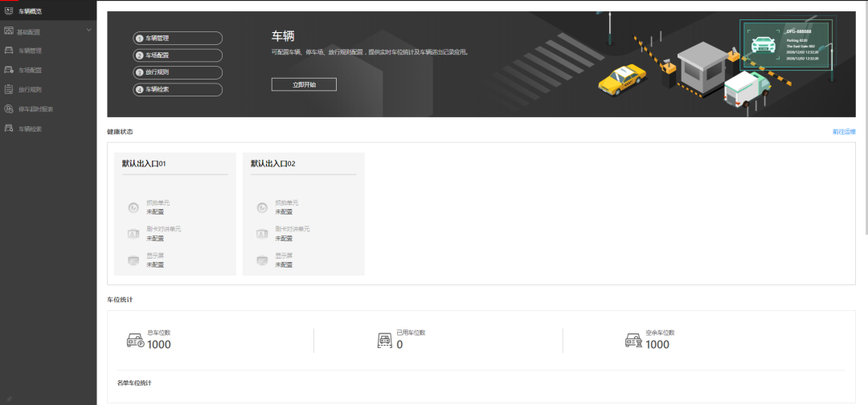Click the 基础配置 settings icon in sidebar

(8, 31)
